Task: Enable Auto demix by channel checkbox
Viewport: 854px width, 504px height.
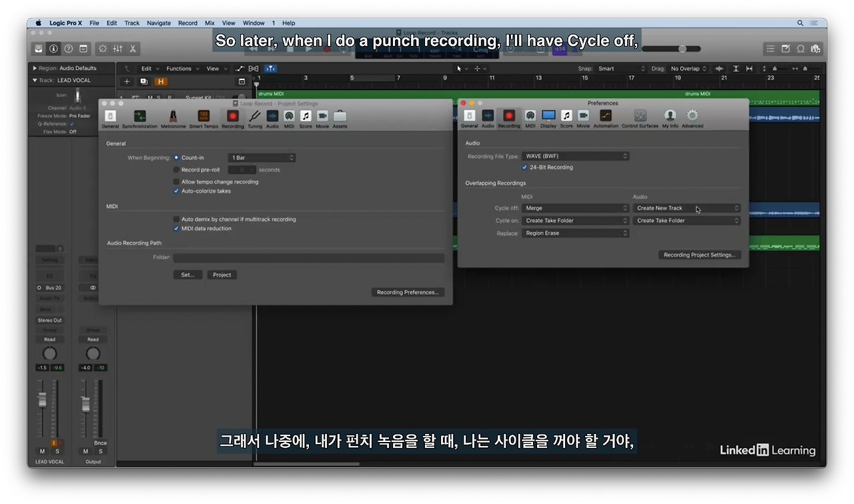Action: pos(176,219)
